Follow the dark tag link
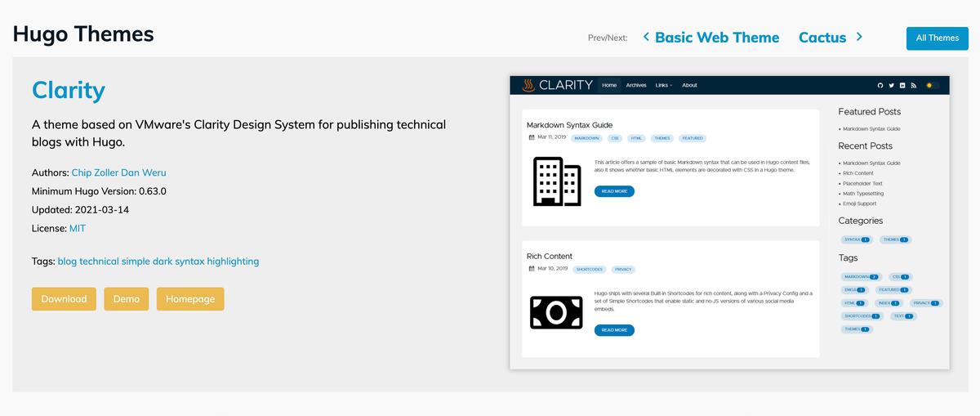 click(162, 262)
